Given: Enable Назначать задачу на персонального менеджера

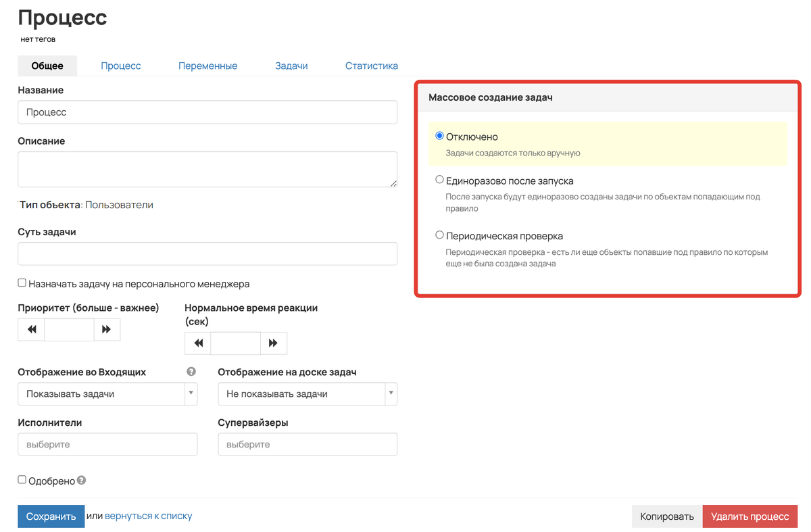Looking at the screenshot, I should 22,283.
